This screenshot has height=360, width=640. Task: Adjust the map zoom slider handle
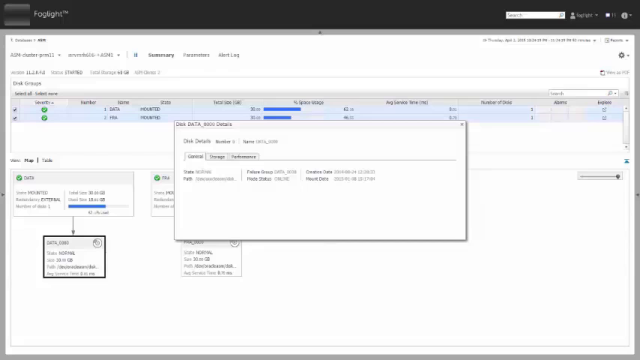pyautogui.click(x=618, y=177)
